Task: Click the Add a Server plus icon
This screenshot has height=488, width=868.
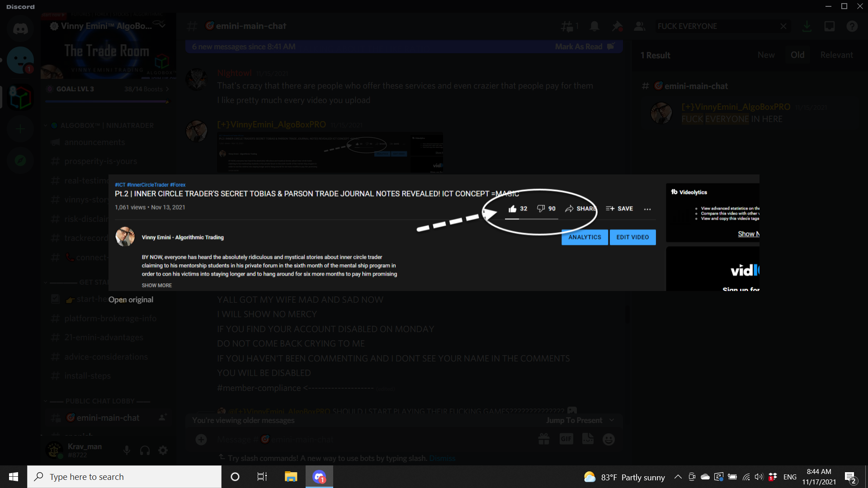Action: (20, 129)
